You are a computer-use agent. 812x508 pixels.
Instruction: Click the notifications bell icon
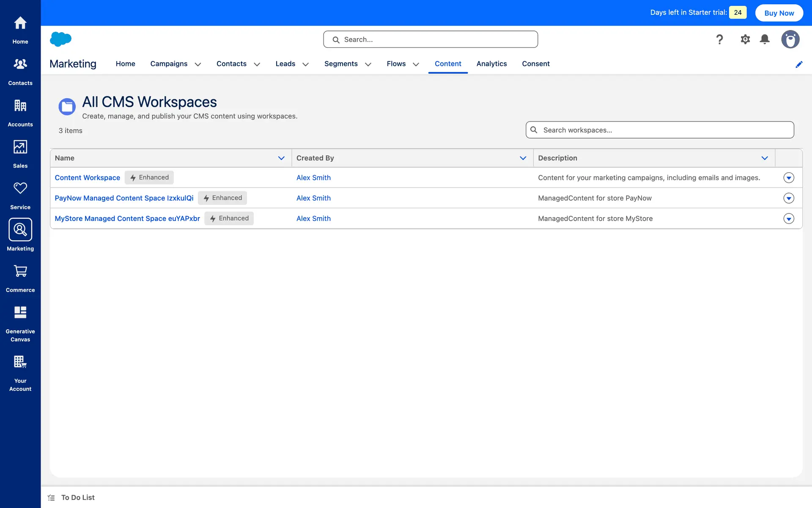(765, 39)
